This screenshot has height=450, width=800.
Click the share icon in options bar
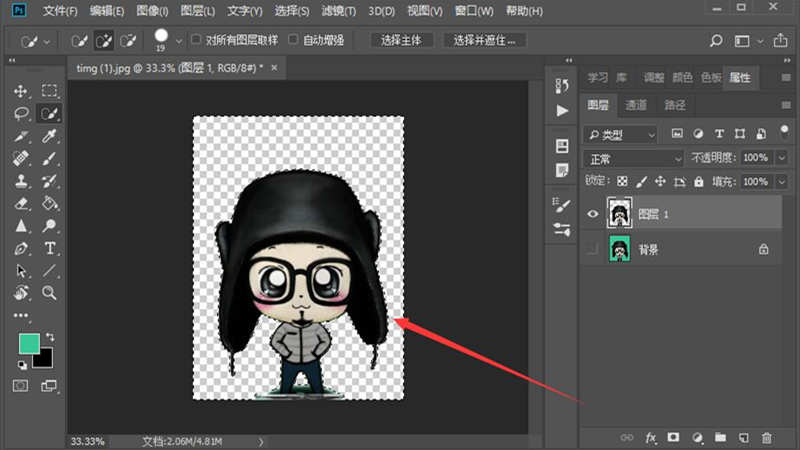[x=780, y=40]
